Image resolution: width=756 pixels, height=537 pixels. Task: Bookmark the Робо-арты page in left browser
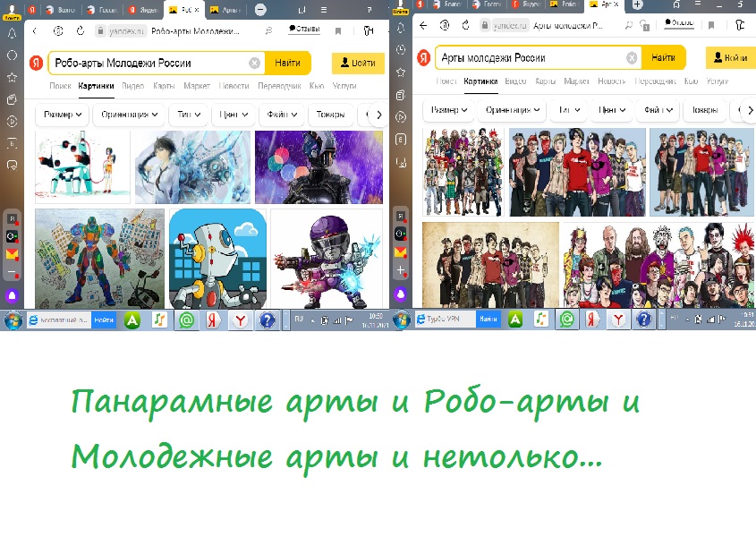338,31
